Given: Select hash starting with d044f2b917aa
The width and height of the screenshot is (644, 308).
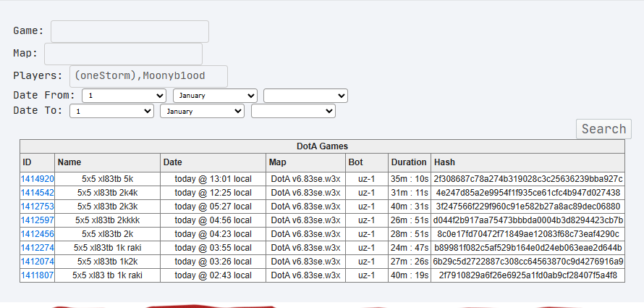Looking at the screenshot, I should 528,220.
